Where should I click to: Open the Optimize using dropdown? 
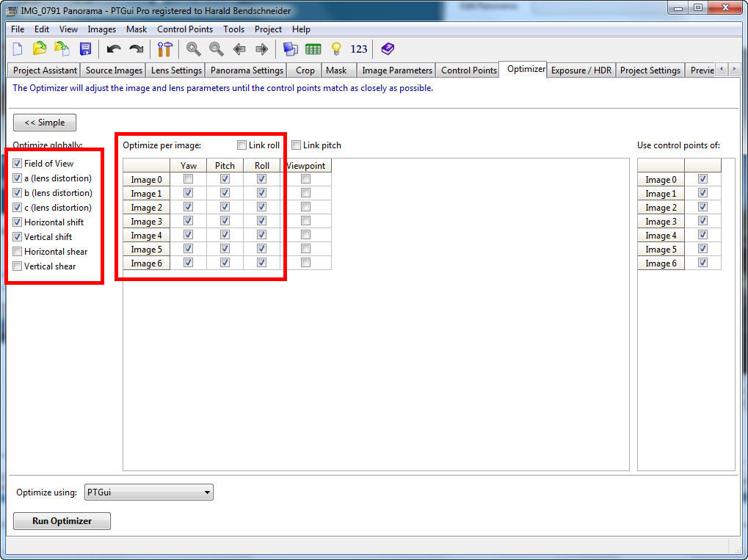(x=148, y=492)
